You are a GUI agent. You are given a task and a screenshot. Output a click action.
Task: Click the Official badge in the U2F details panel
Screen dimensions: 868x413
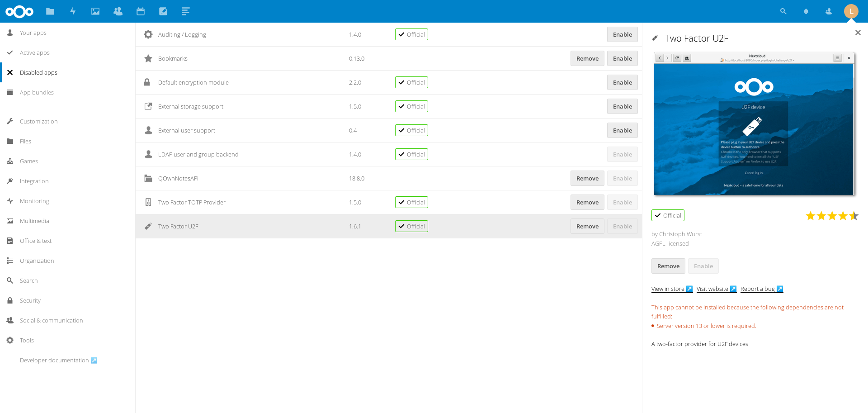tap(668, 215)
